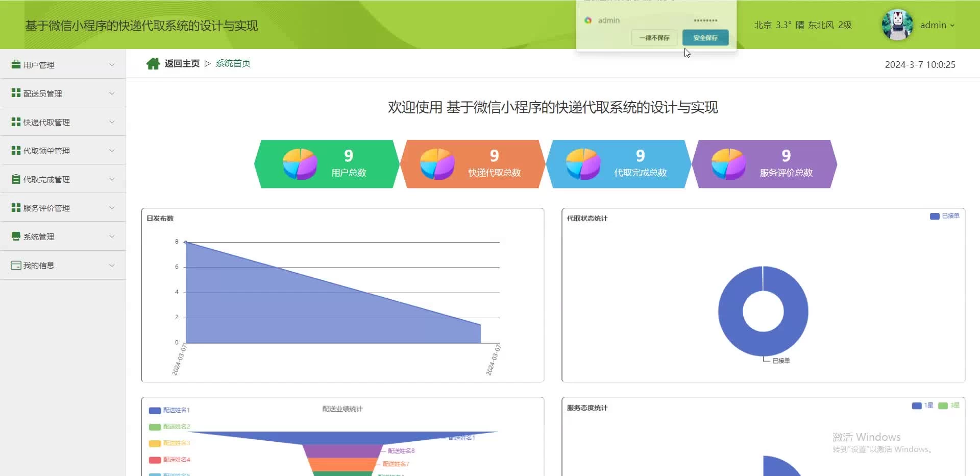The width and height of the screenshot is (980, 476).
Task: Click the 北京 weather info text
Action: [x=803, y=25]
